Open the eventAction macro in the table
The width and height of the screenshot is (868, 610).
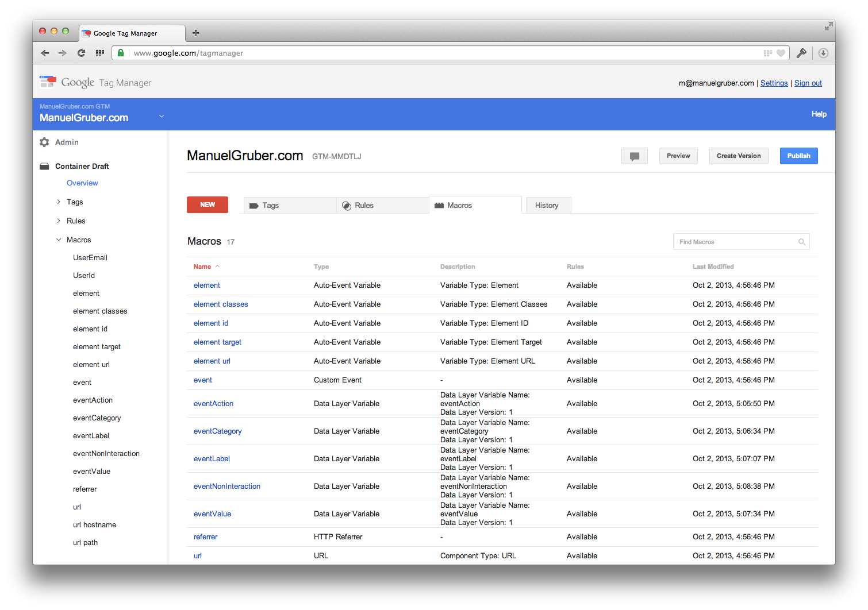tap(213, 403)
